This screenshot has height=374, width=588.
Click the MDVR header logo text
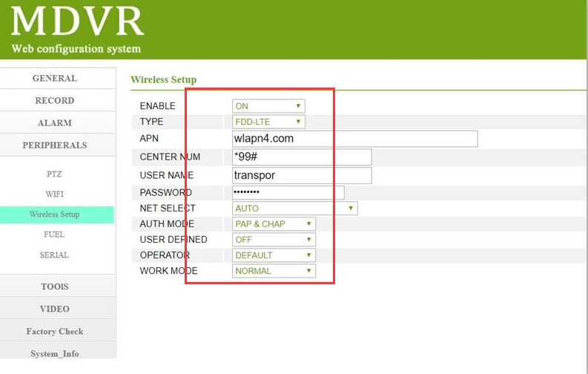point(77,21)
